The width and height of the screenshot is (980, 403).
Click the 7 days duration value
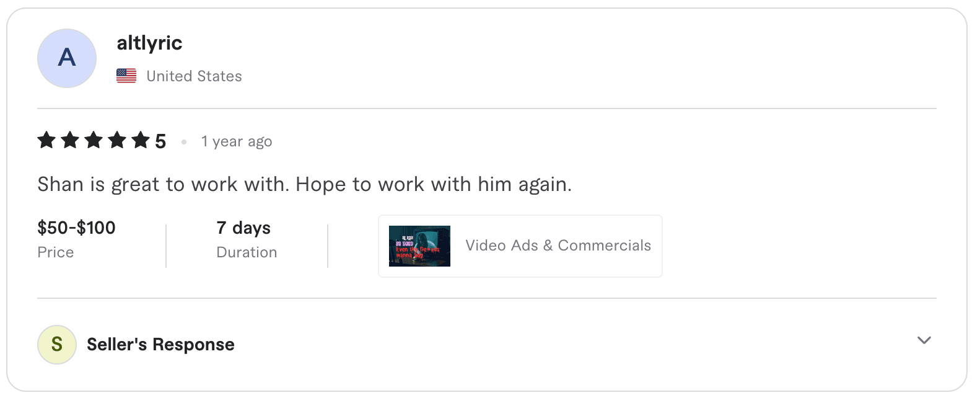(x=243, y=228)
